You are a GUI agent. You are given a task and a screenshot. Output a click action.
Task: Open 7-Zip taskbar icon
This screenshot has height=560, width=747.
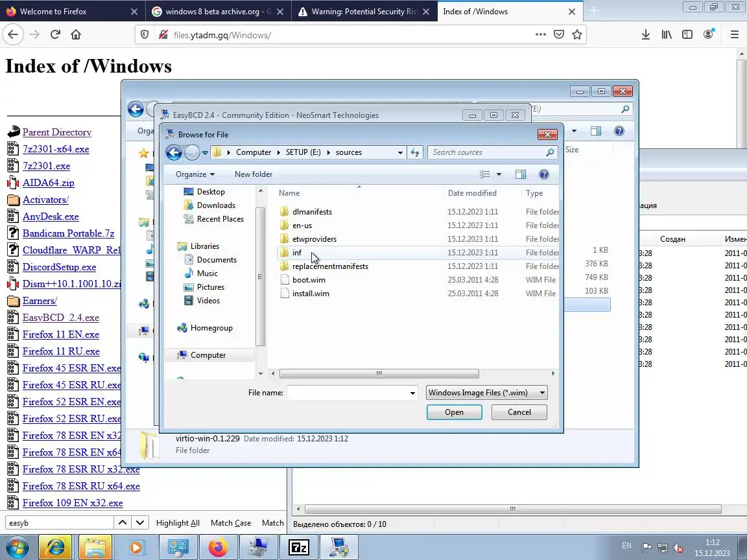[299, 547]
